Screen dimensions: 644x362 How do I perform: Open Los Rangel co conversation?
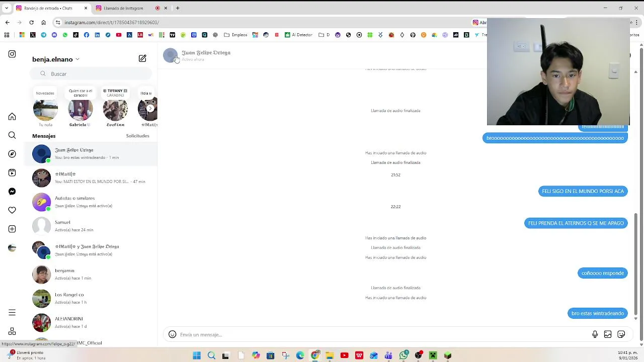(91, 298)
